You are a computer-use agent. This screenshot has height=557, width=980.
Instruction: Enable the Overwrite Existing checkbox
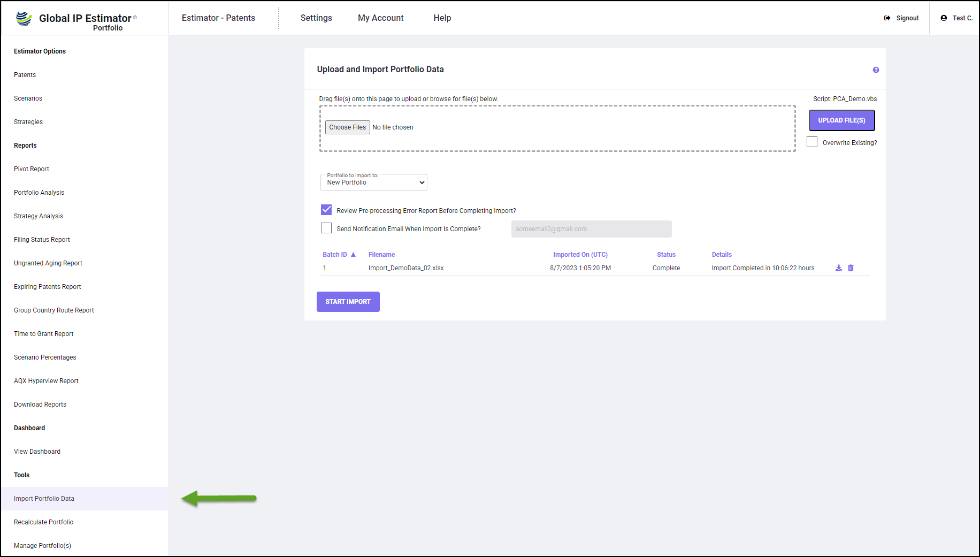(812, 142)
